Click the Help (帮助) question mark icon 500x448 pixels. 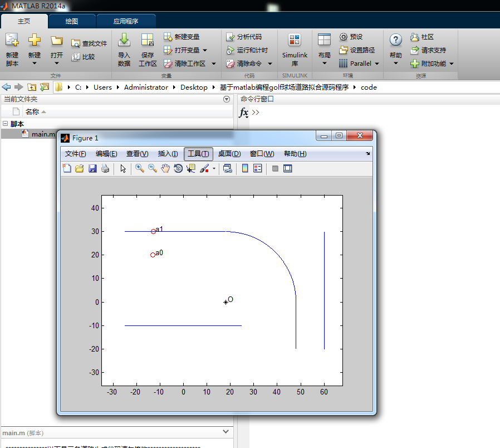[396, 40]
